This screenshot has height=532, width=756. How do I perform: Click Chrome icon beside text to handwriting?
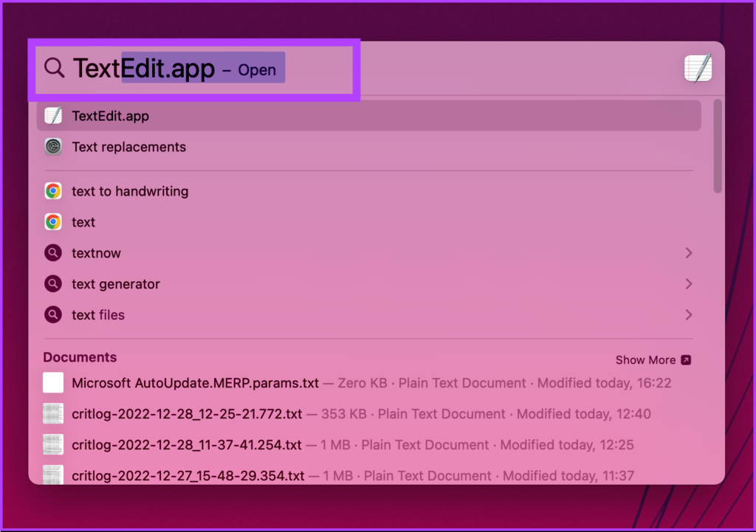pos(53,191)
